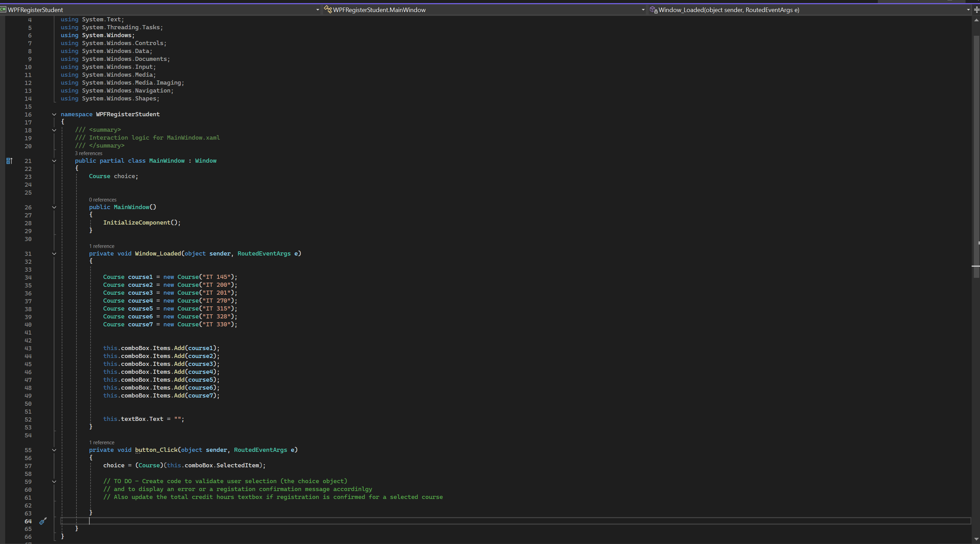Open '1 reference' link above button_Click
This screenshot has height=544, width=980.
coord(102,443)
